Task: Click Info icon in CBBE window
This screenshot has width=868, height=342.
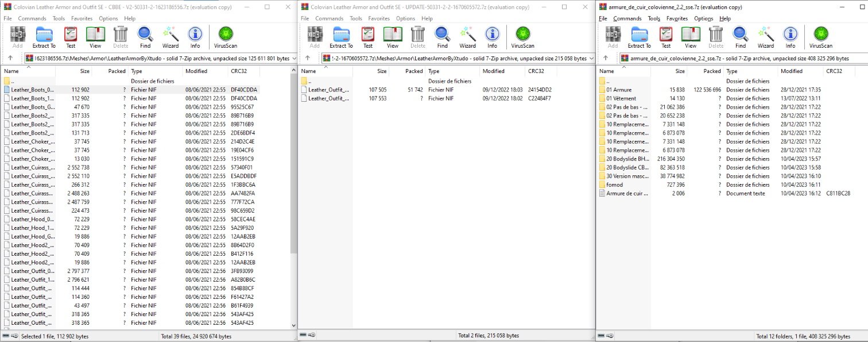Action: [195, 37]
